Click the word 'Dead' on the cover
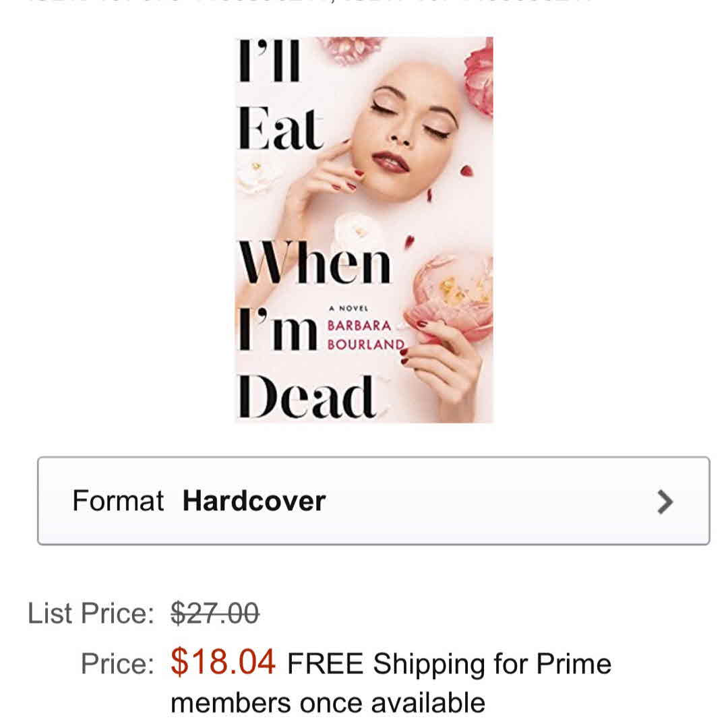The height and width of the screenshot is (728, 728). coord(307,397)
